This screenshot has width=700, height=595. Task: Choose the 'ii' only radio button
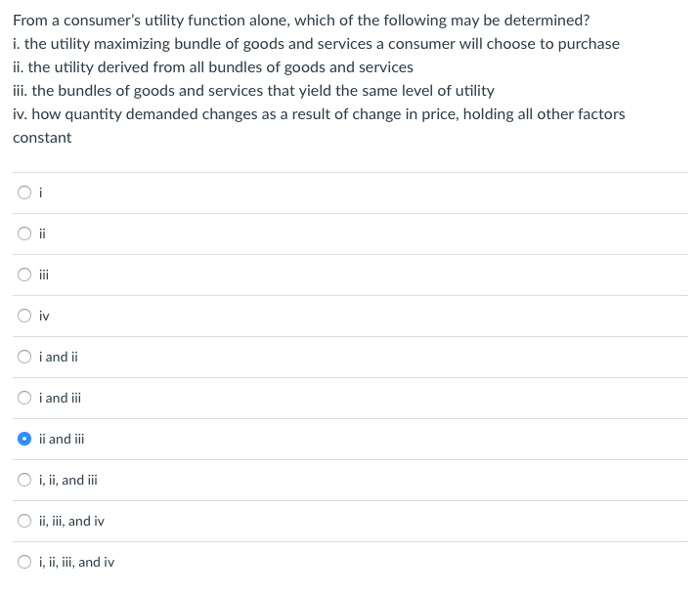point(23,234)
